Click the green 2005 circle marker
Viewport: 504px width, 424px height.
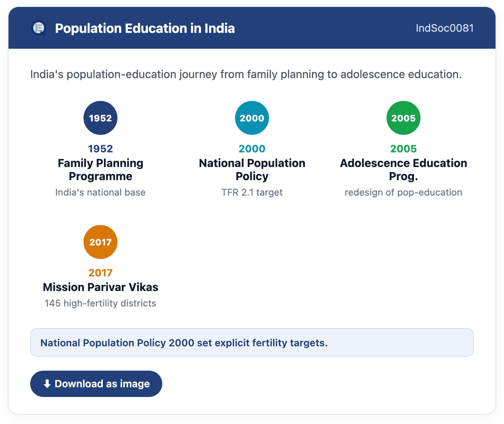(404, 118)
